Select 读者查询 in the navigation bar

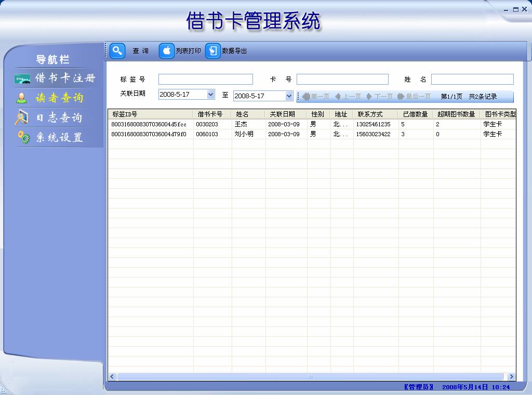point(59,98)
